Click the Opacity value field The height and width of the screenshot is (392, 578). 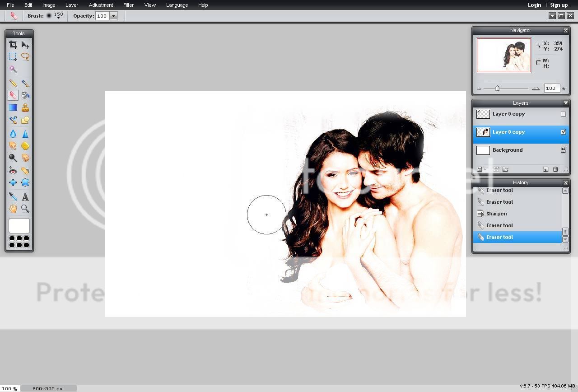pos(102,16)
